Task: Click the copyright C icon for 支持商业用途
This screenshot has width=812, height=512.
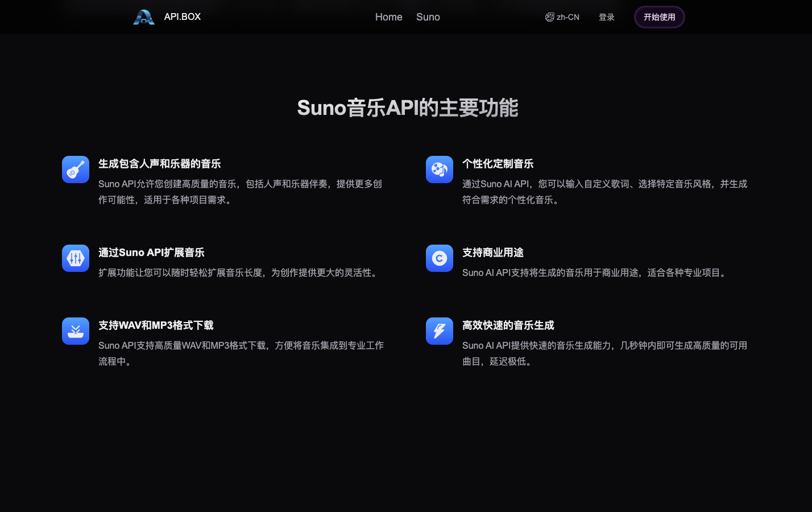Action: (440, 258)
